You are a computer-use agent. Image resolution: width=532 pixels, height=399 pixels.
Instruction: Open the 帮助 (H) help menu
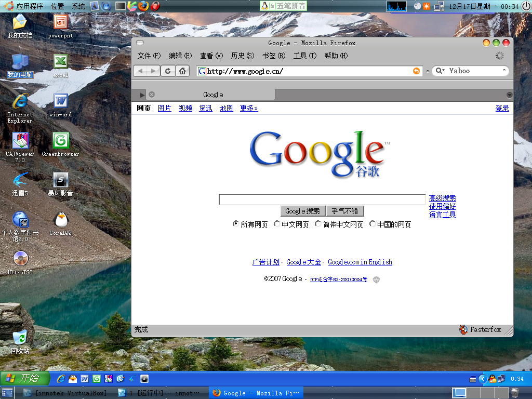(x=336, y=56)
